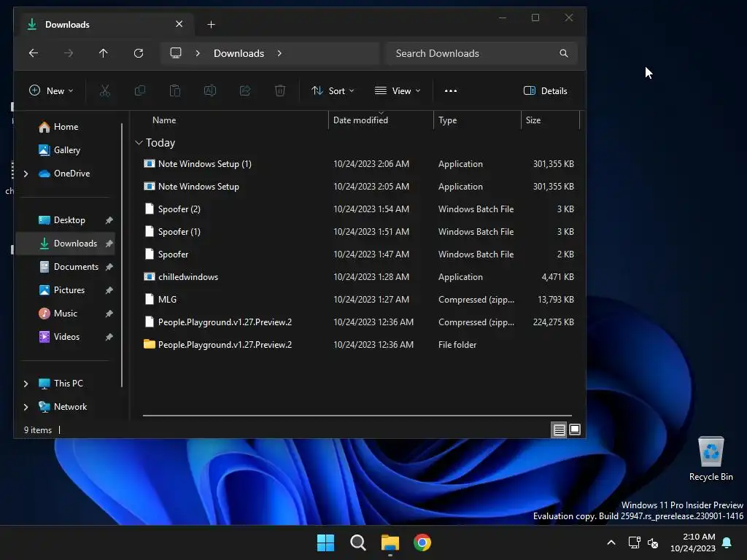
Task: Expand This PC tree node
Action: [26, 384]
